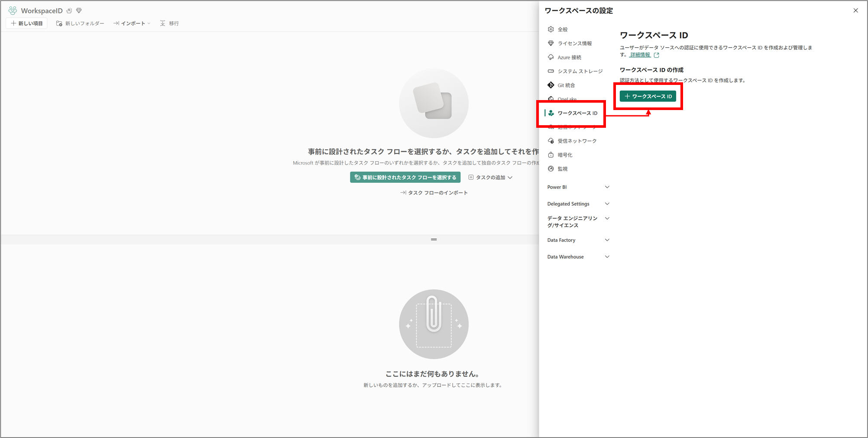Open 全般 general settings gear icon
This screenshot has width=868, height=438.
tap(551, 29)
